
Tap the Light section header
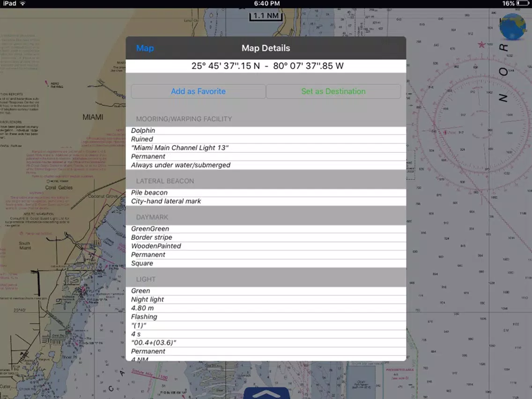(146, 279)
